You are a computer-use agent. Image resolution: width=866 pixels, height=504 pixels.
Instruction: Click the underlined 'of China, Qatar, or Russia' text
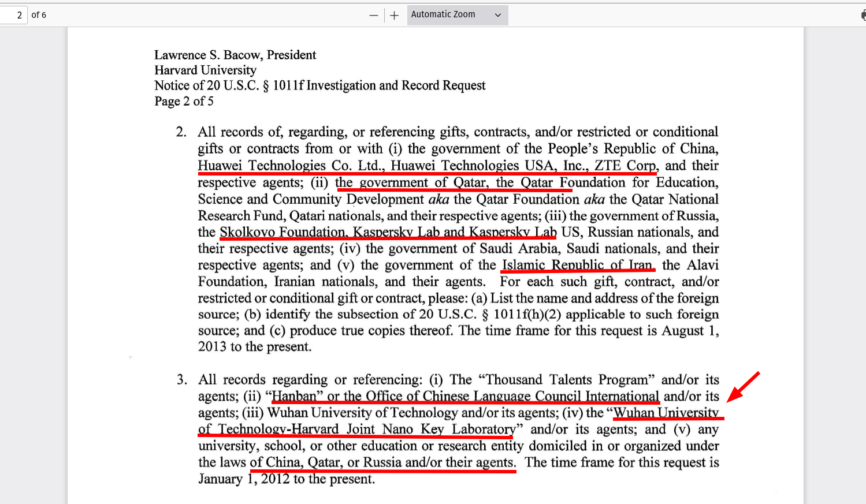(325, 463)
